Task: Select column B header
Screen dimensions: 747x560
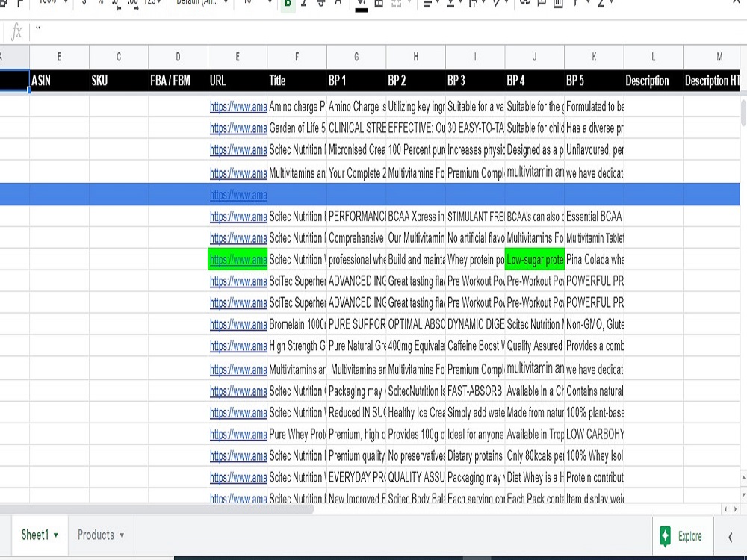Action: point(59,57)
